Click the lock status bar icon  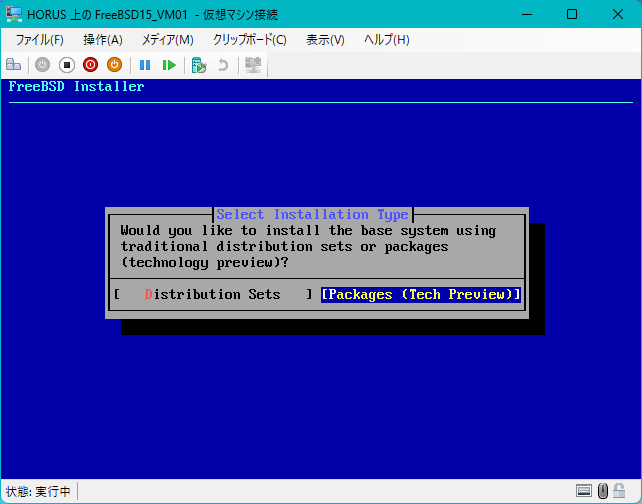619,490
